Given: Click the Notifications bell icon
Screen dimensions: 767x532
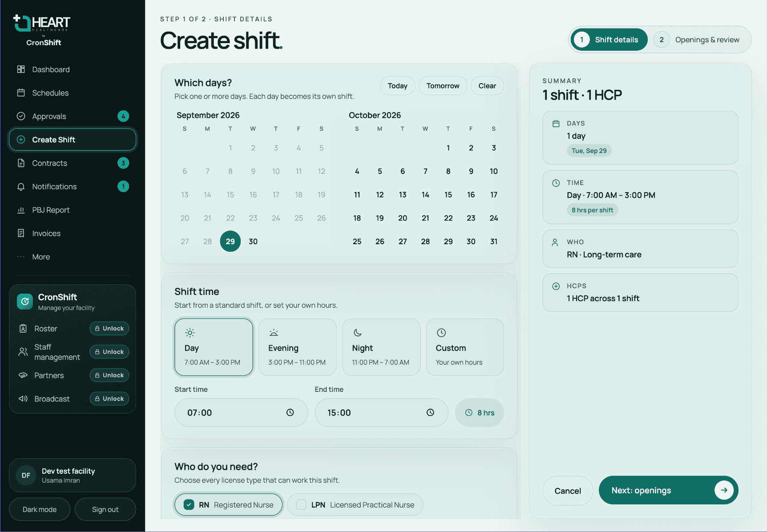Looking at the screenshot, I should (x=21, y=187).
